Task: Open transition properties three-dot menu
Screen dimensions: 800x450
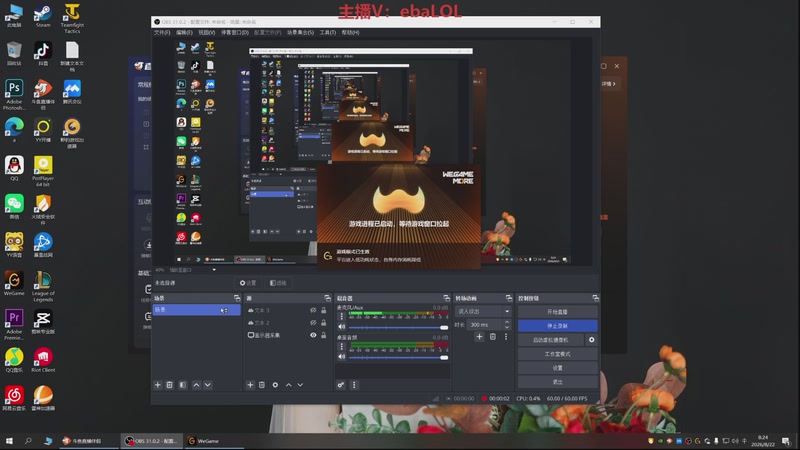Action: [x=506, y=337]
